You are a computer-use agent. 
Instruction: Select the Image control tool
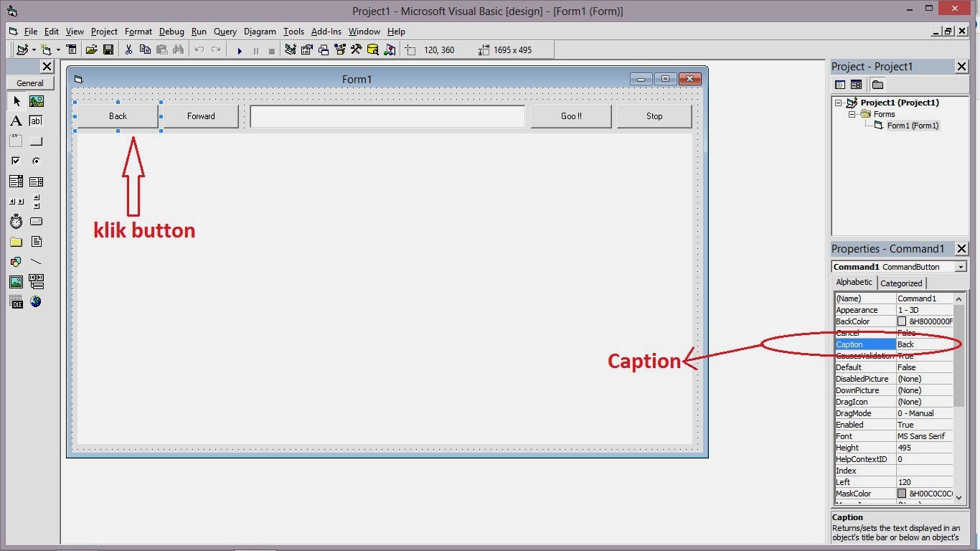17,282
